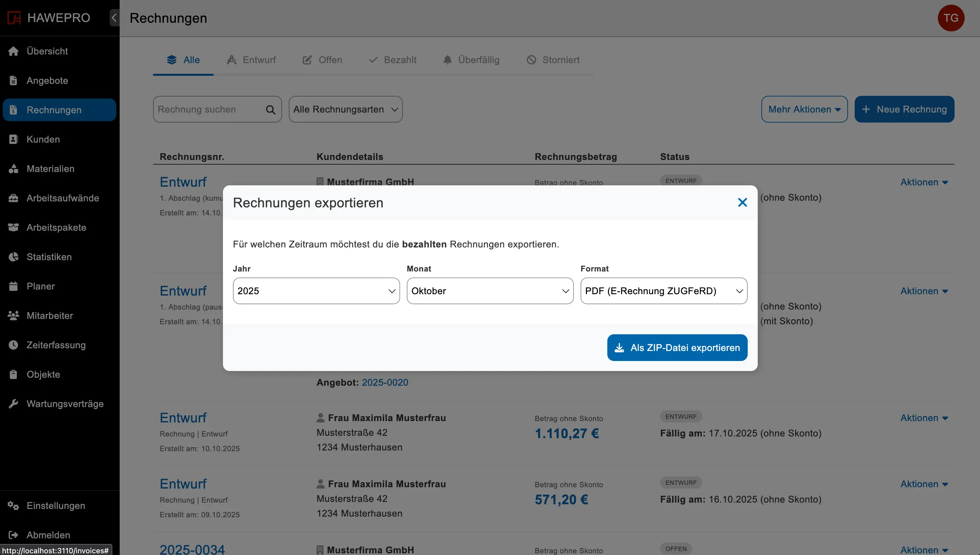Click the Abmelden logout icon
Viewport: 980px width, 555px height.
click(13, 535)
